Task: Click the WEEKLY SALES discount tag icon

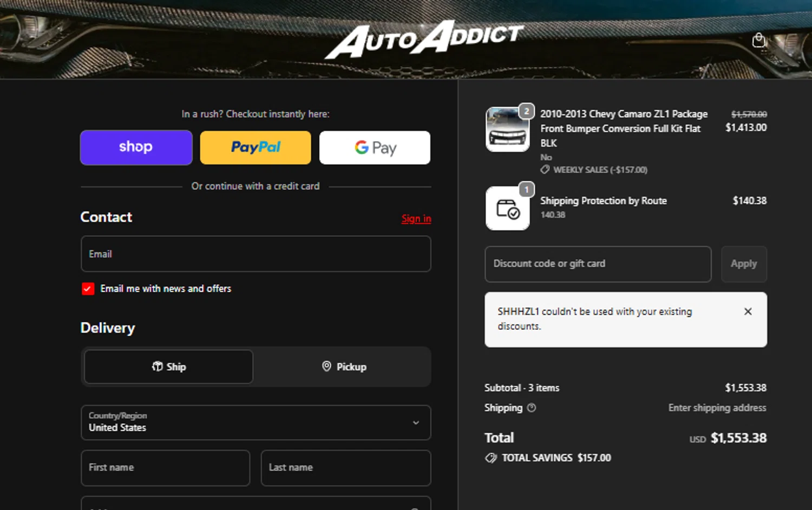Action: [545, 170]
